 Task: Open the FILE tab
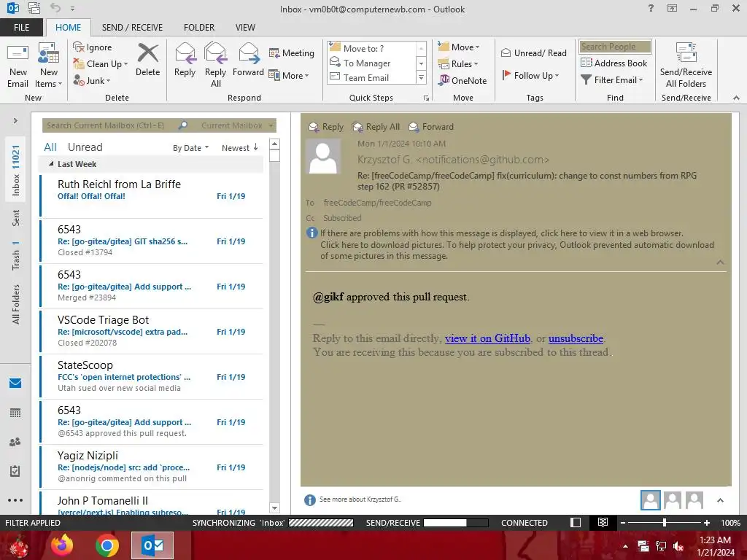click(x=21, y=27)
